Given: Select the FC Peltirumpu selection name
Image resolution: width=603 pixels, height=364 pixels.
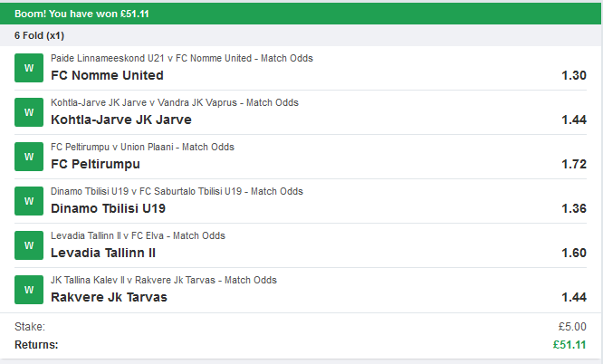Looking at the screenshot, I should (x=96, y=164).
